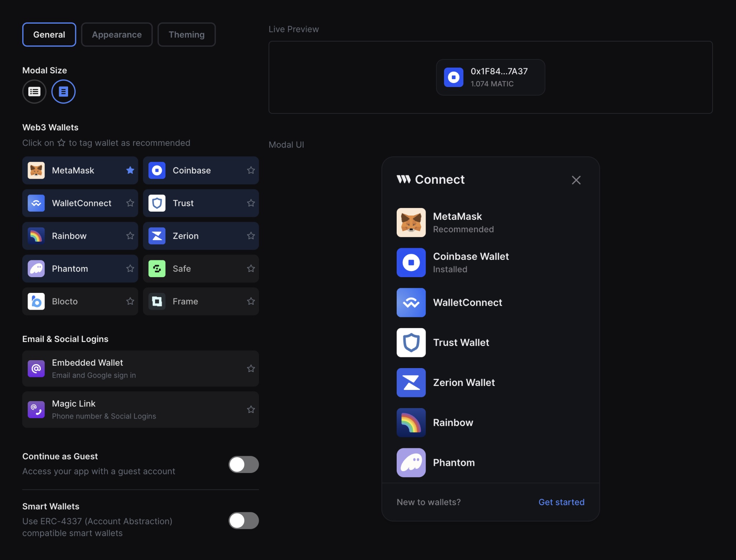Open the Theming tab

186,34
